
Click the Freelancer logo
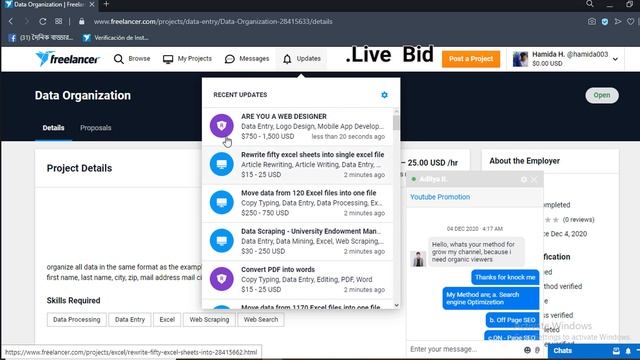pos(67,59)
